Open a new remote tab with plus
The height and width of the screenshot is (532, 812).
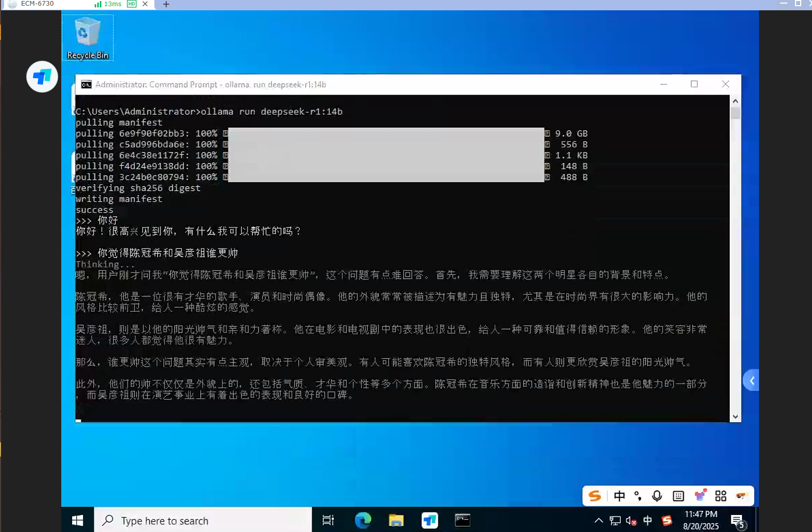[166, 4]
